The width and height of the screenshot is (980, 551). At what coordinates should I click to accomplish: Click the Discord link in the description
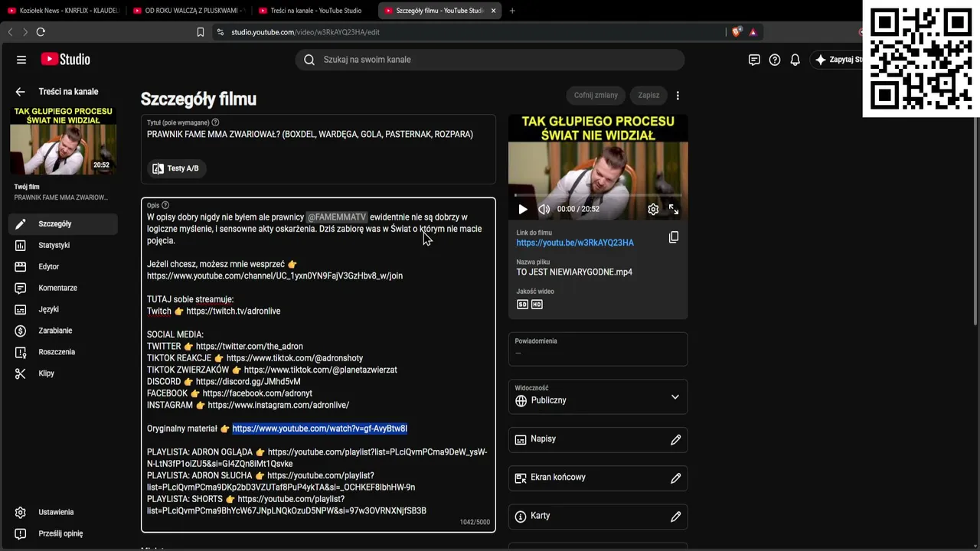coord(248,382)
